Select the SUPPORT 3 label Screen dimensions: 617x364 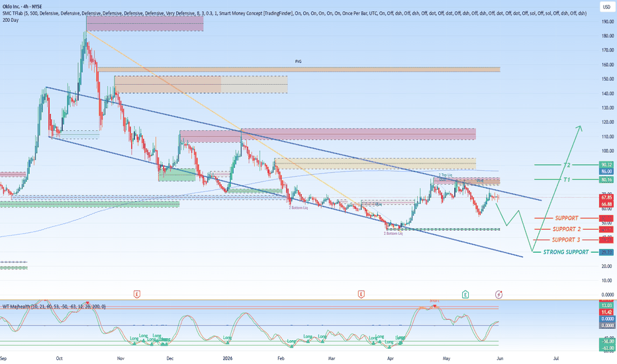(566, 240)
